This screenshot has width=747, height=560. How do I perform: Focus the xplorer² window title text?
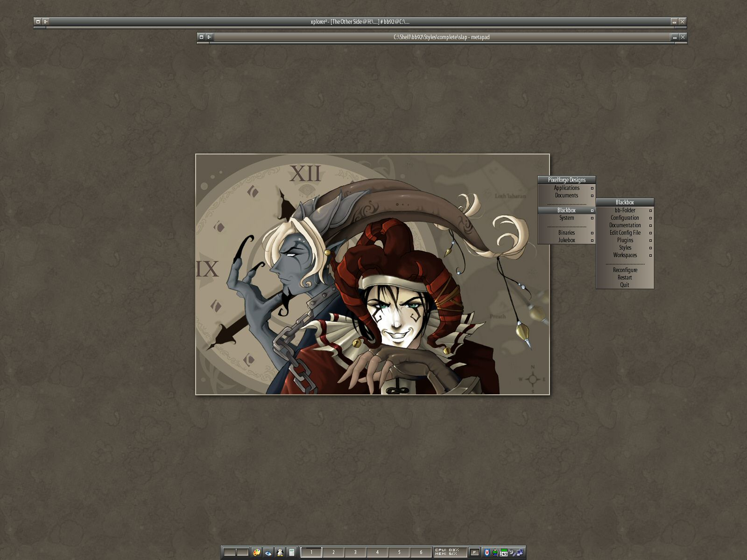360,21
